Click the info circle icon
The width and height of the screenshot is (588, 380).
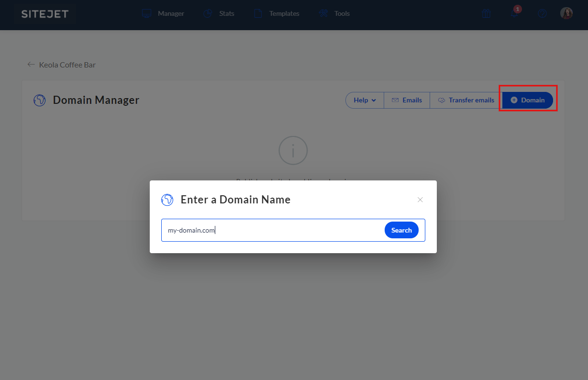pos(293,151)
